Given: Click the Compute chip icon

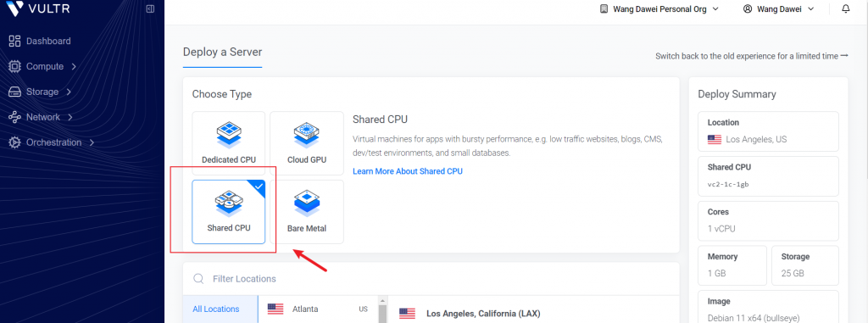Looking at the screenshot, I should 15,66.
